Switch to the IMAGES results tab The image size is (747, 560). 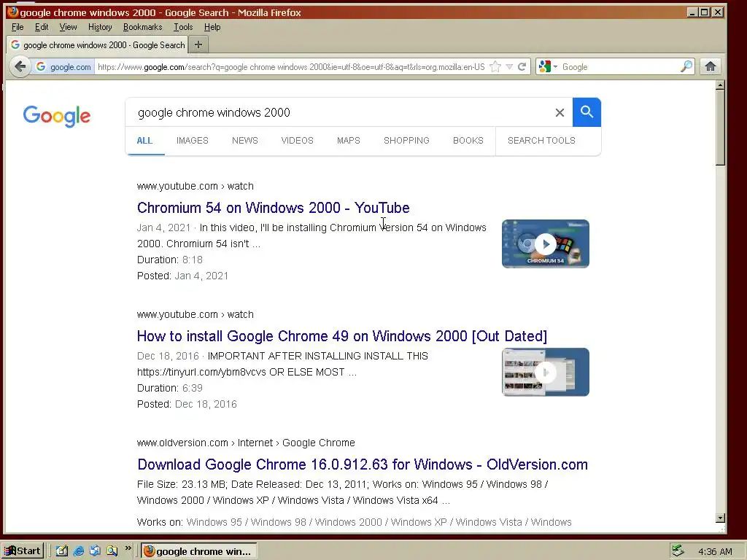pos(193,141)
